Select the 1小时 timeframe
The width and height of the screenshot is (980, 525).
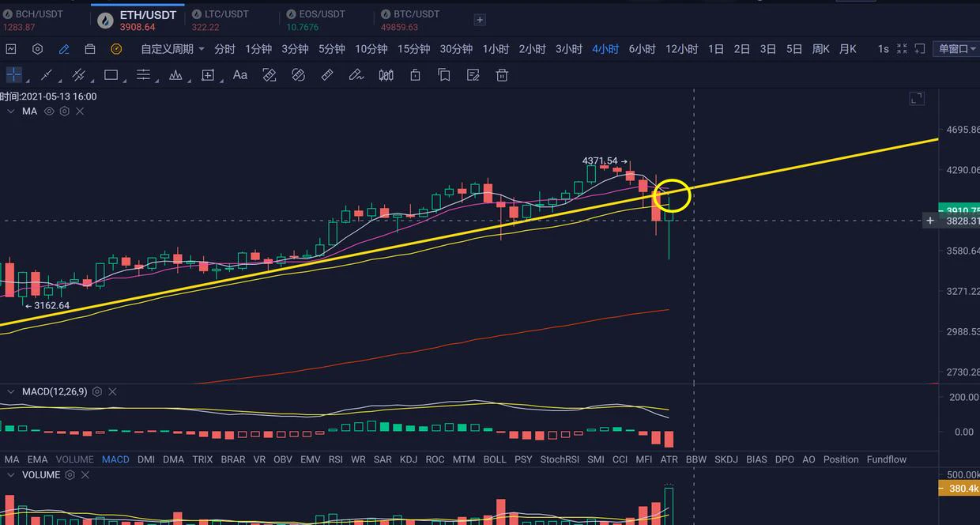click(x=496, y=49)
